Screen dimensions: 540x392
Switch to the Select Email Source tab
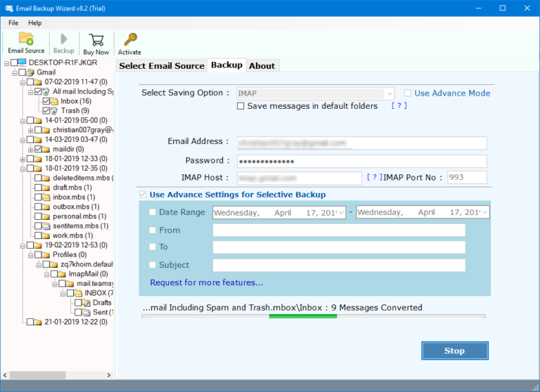click(162, 66)
